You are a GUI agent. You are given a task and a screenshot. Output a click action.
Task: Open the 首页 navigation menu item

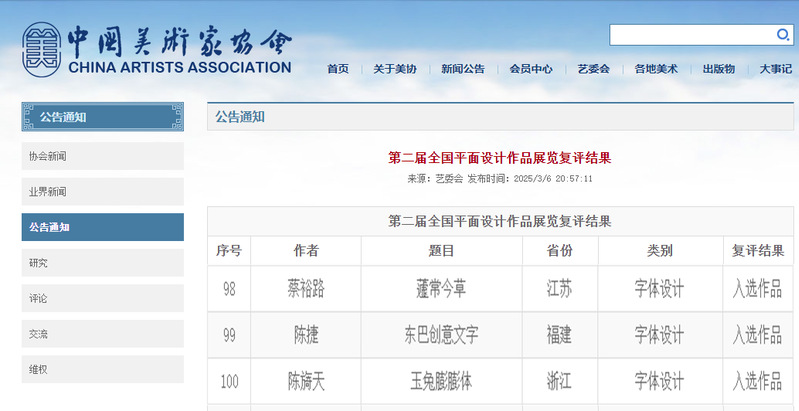338,69
